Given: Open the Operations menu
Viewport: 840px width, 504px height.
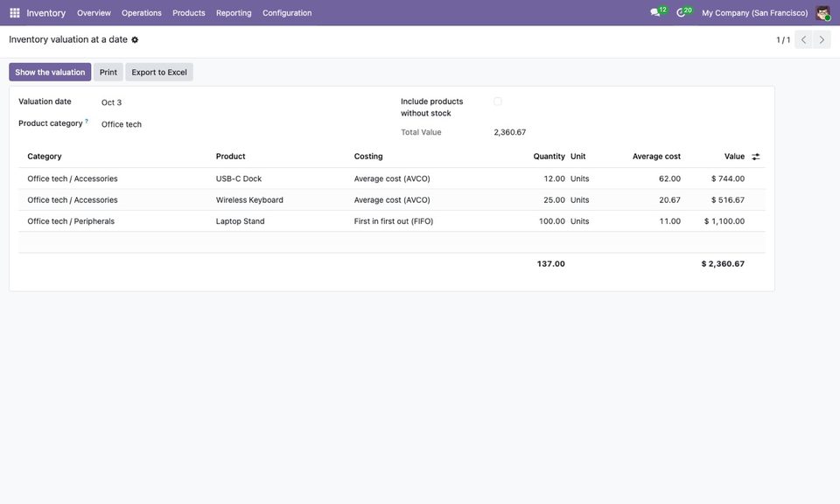Looking at the screenshot, I should [142, 13].
